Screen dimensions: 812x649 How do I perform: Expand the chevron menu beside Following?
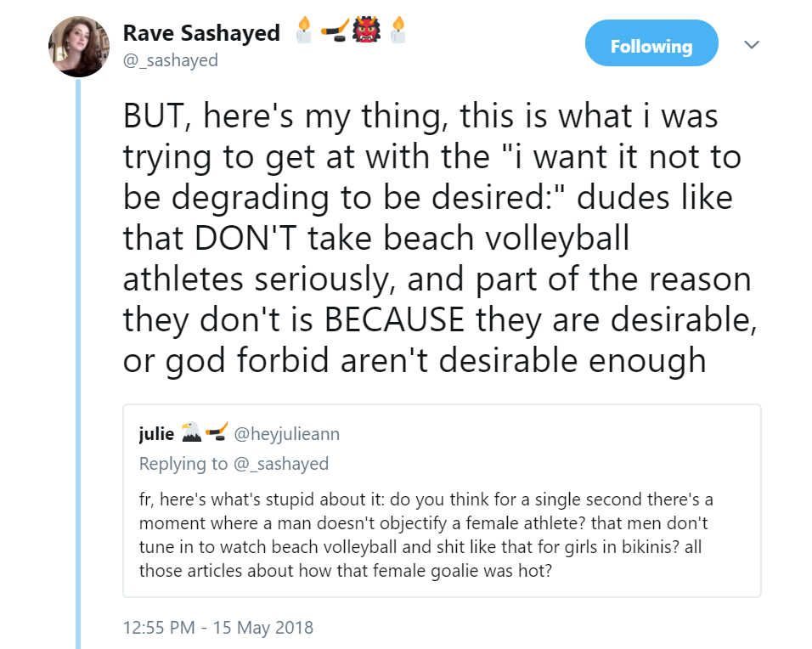click(752, 44)
